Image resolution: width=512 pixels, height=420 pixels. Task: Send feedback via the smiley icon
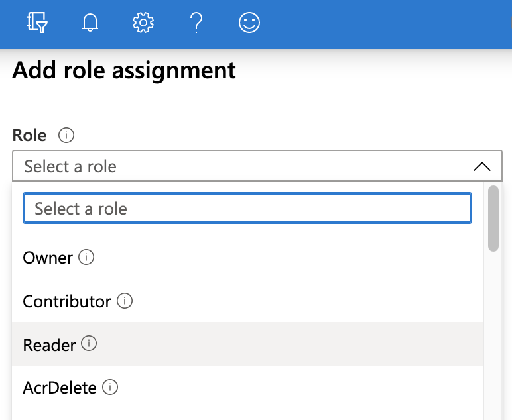pyautogui.click(x=249, y=23)
